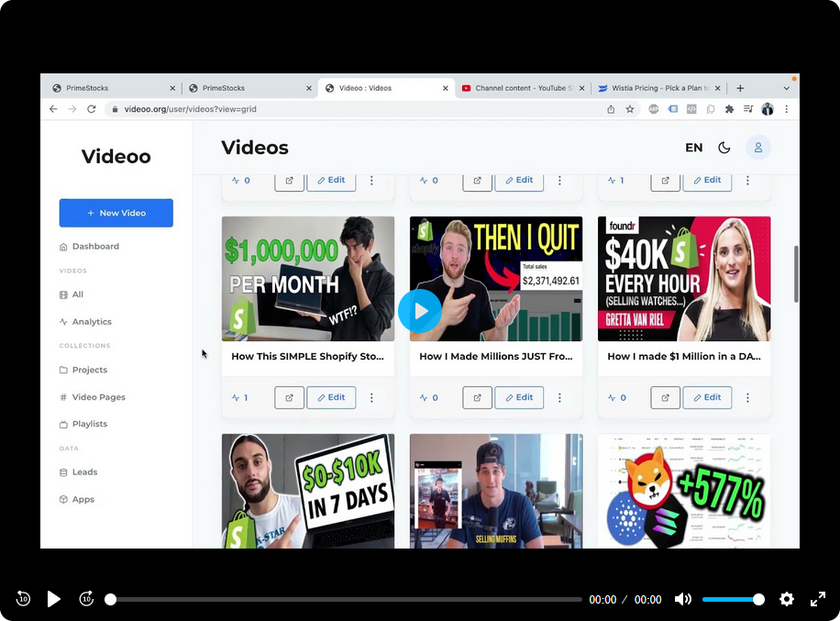
Task: Open Projects in the sidebar
Action: click(x=83, y=371)
